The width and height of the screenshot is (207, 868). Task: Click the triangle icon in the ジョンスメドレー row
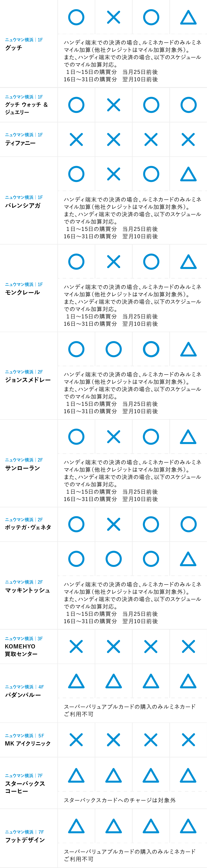point(188,349)
